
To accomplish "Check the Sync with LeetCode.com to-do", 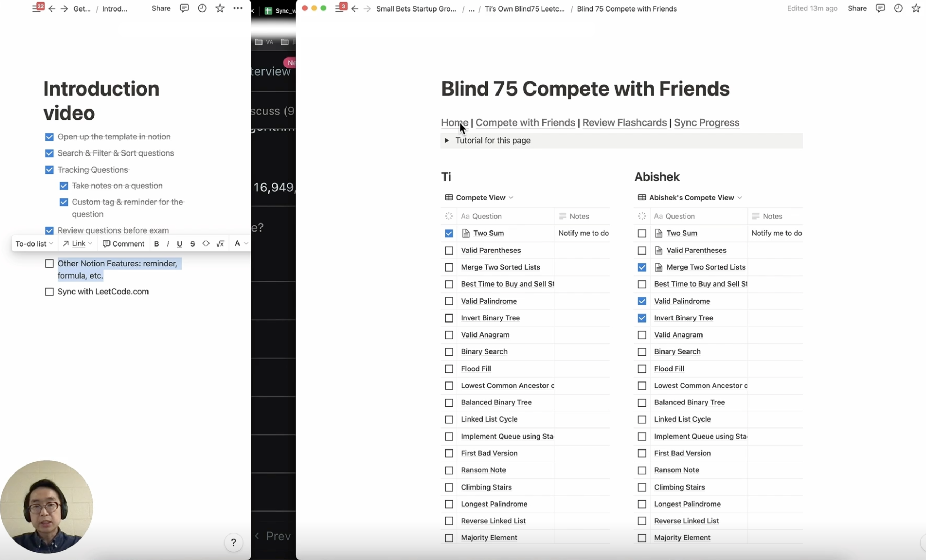I will point(49,292).
